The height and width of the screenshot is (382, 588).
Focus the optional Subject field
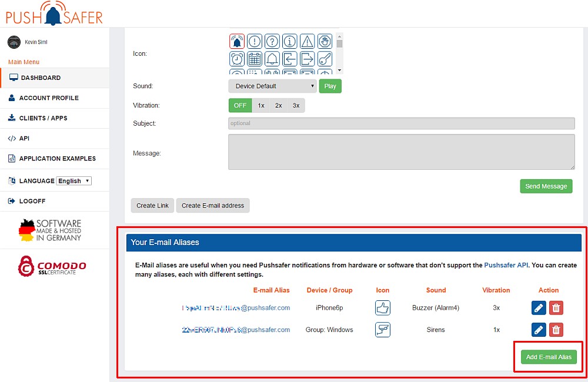[401, 123]
